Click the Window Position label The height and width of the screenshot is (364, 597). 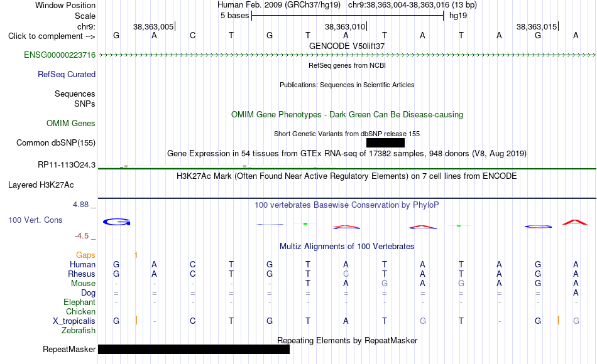(65, 5)
